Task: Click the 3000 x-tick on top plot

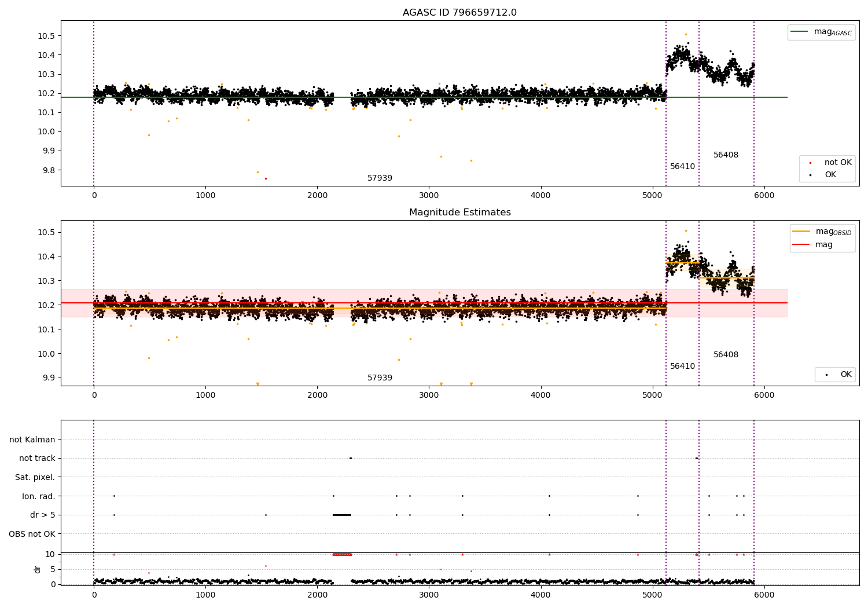Action: point(429,196)
